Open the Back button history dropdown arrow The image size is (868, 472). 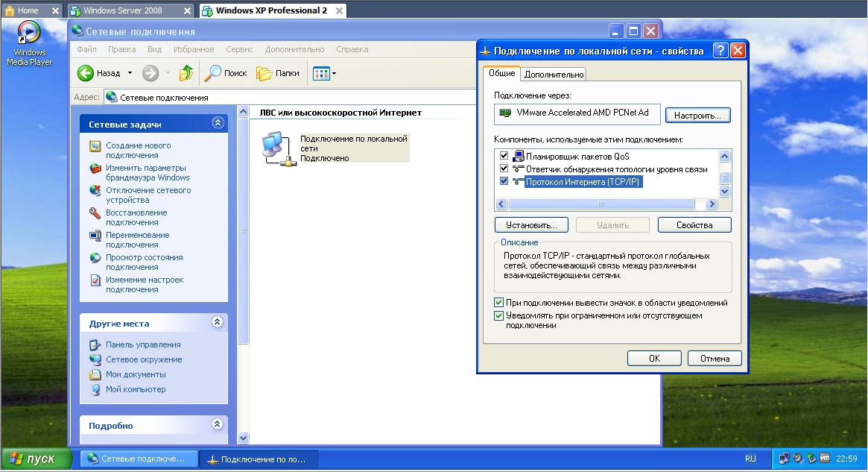click(130, 72)
